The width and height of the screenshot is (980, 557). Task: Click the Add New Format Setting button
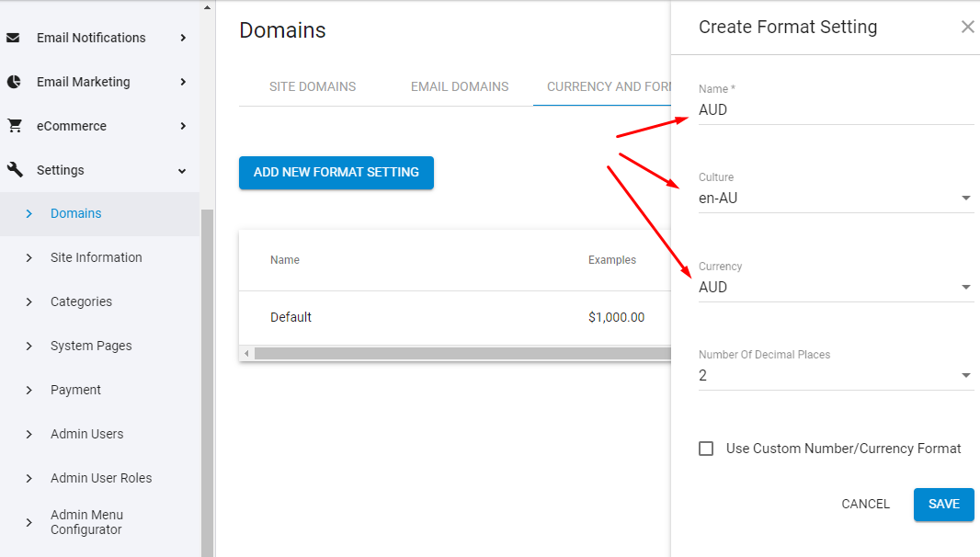336,173
